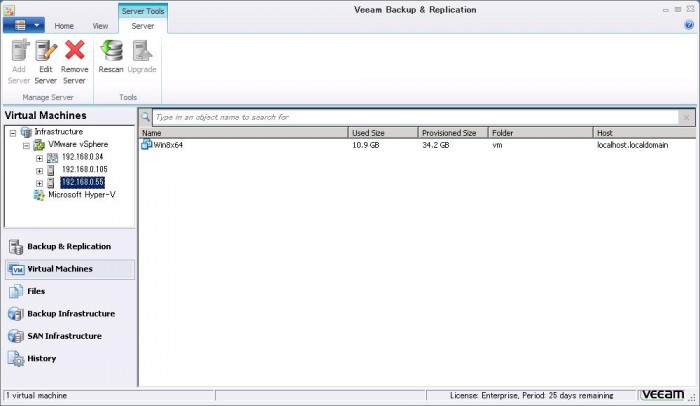
Task: Click the Rescan server icon
Action: 111,52
